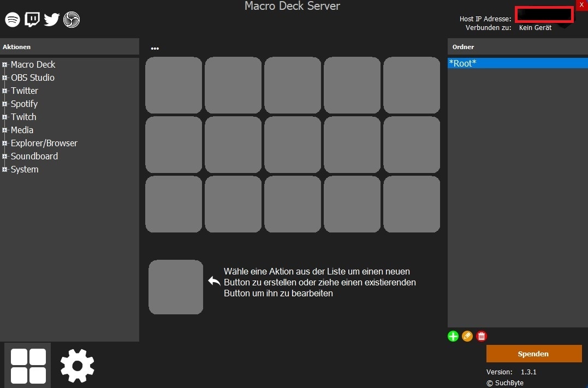Open the Spotify icon in the header
This screenshot has height=388, width=588.
click(13, 20)
